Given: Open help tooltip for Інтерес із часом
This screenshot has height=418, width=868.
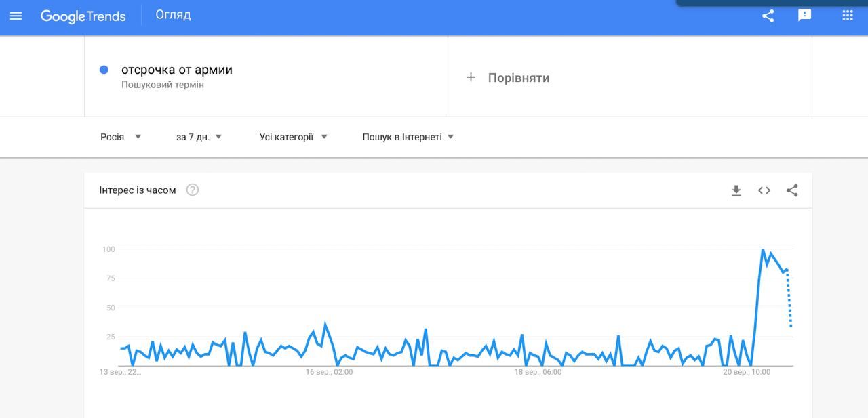Looking at the screenshot, I should [x=193, y=190].
